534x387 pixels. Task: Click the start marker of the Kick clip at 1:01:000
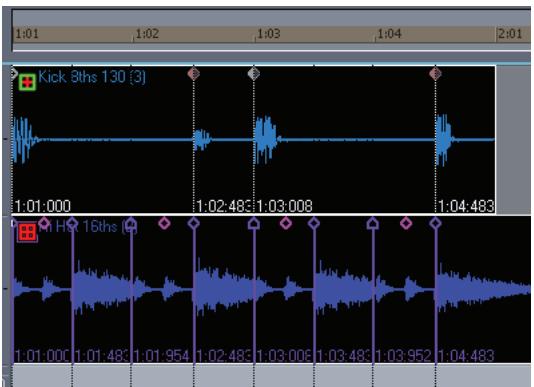click(x=14, y=73)
